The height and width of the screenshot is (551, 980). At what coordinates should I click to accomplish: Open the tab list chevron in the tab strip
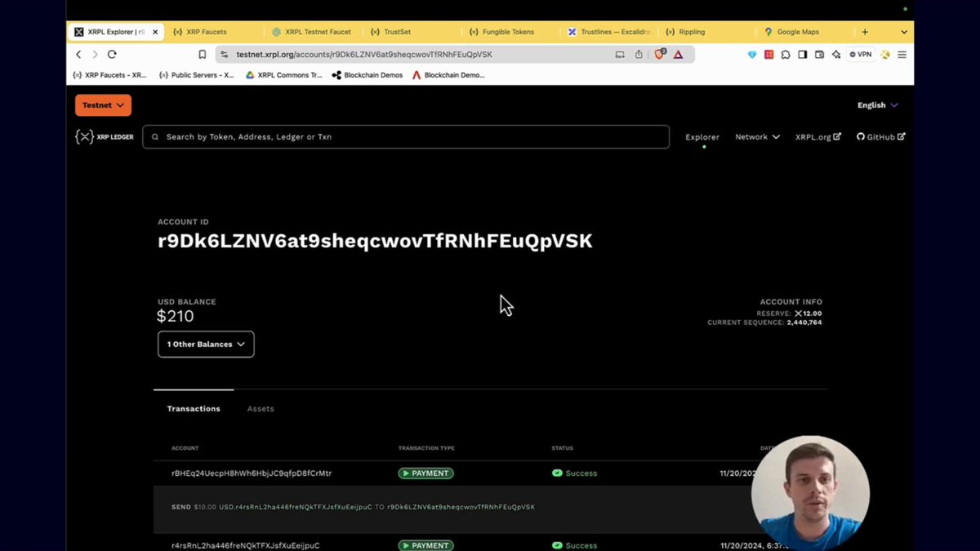point(904,32)
